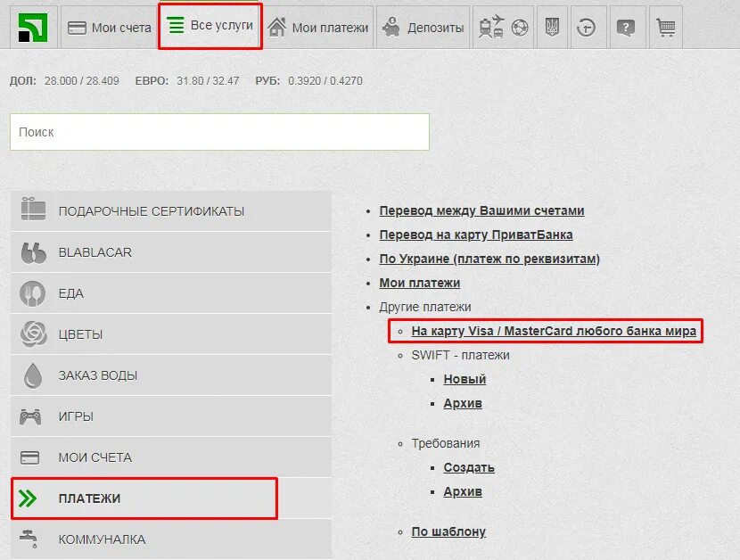Select the gift box icon for Подарочные сертификаты
740x560 pixels.
[x=33, y=210]
